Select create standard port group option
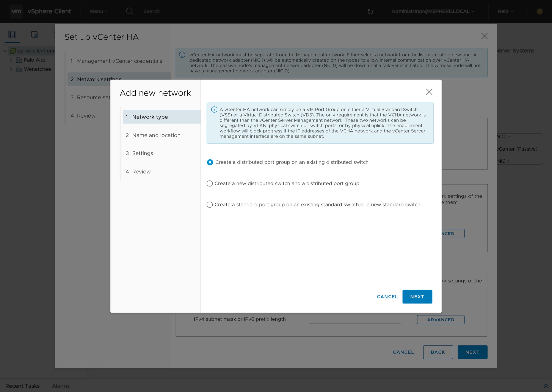 pyautogui.click(x=210, y=205)
